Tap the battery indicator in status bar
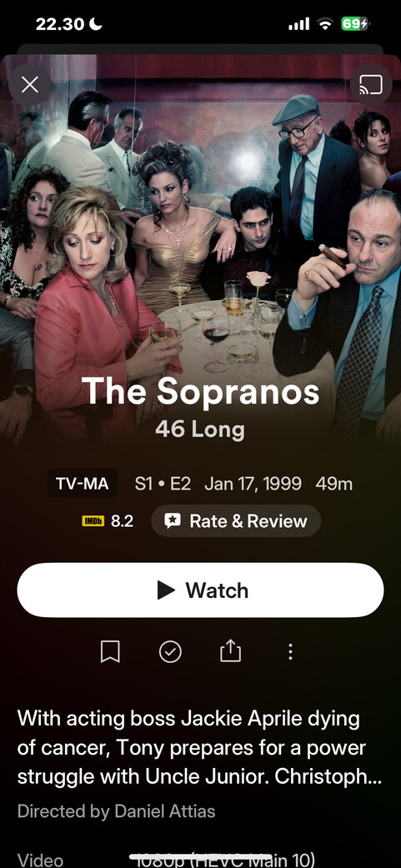Viewport: 401px width, 868px height. (355, 24)
